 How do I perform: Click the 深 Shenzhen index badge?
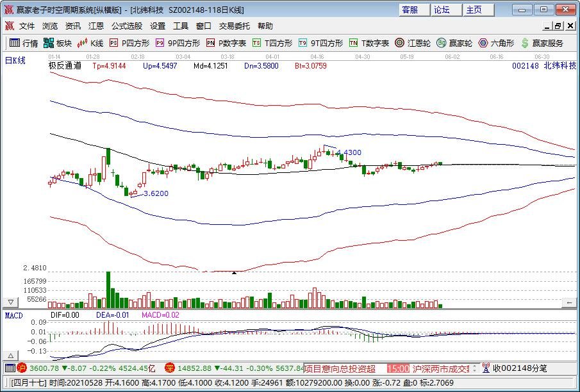(x=170, y=368)
